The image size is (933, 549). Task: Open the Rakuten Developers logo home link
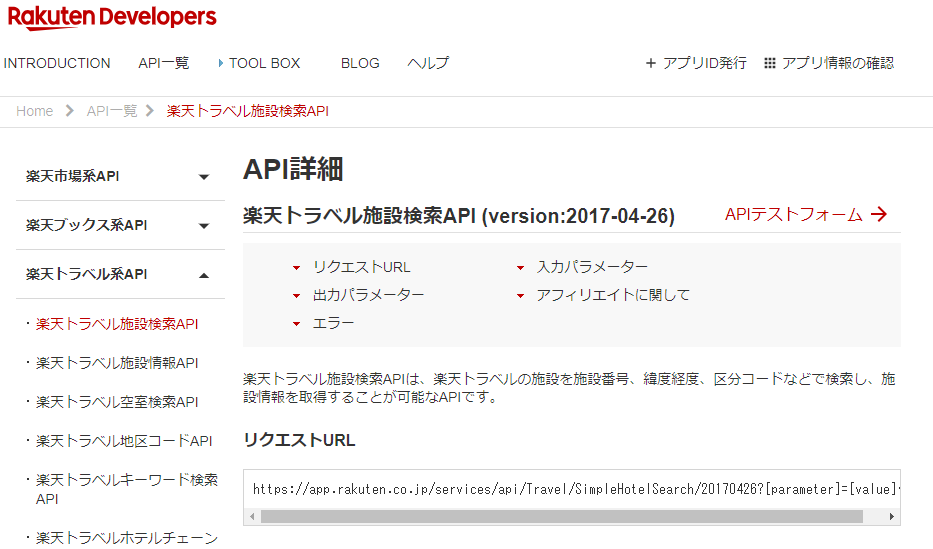(x=112, y=17)
